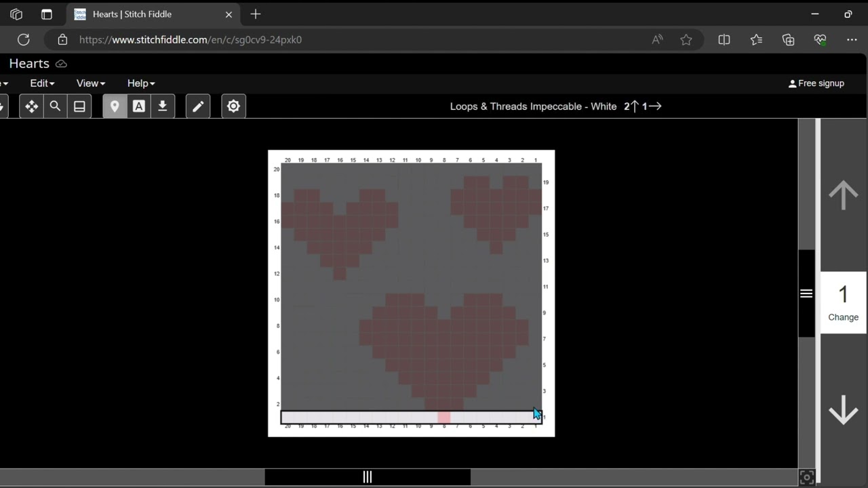The image size is (868, 488).
Task: Open browser collections icon
Action: coord(788,39)
